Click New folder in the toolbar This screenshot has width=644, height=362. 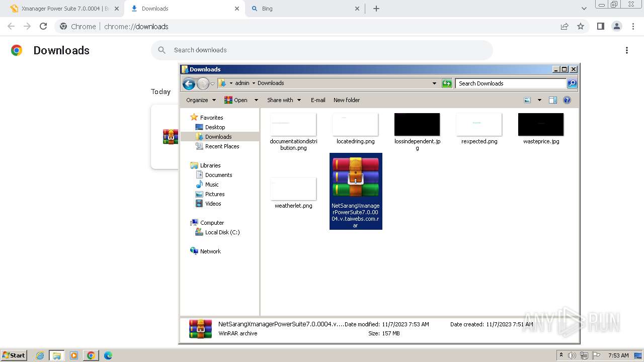coord(347,100)
